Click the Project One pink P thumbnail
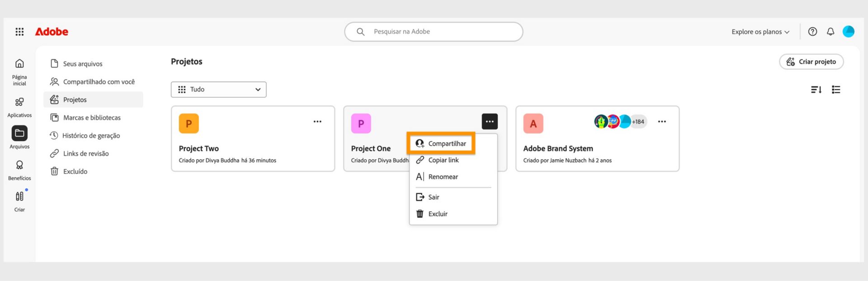The height and width of the screenshot is (281, 868). pyautogui.click(x=361, y=124)
